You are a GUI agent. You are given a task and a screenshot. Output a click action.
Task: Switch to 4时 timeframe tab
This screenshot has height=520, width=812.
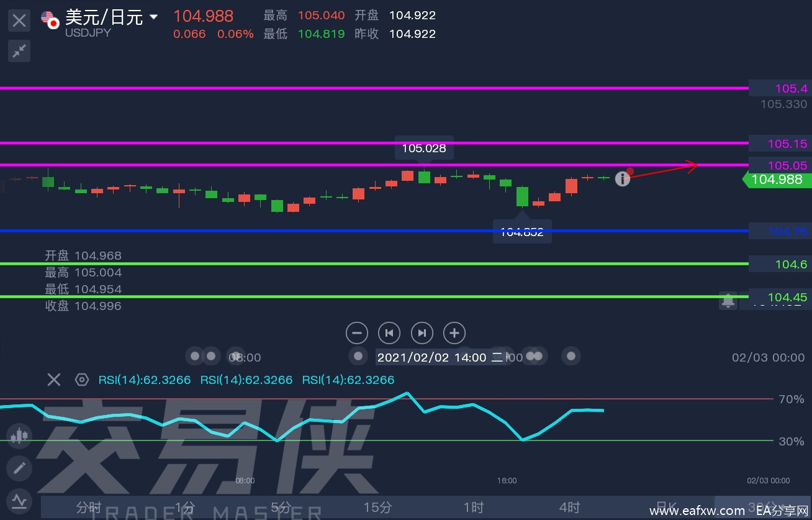coord(569,508)
